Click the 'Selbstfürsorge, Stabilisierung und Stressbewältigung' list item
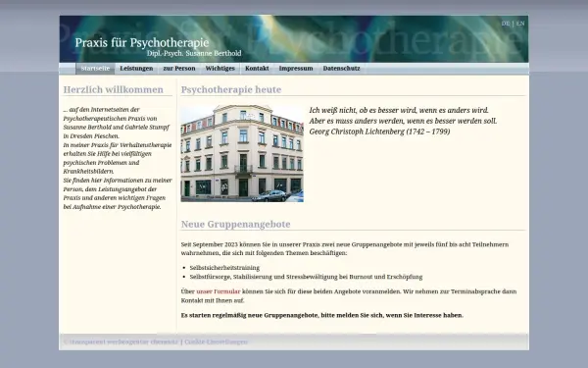588x368 pixels. [x=306, y=277]
